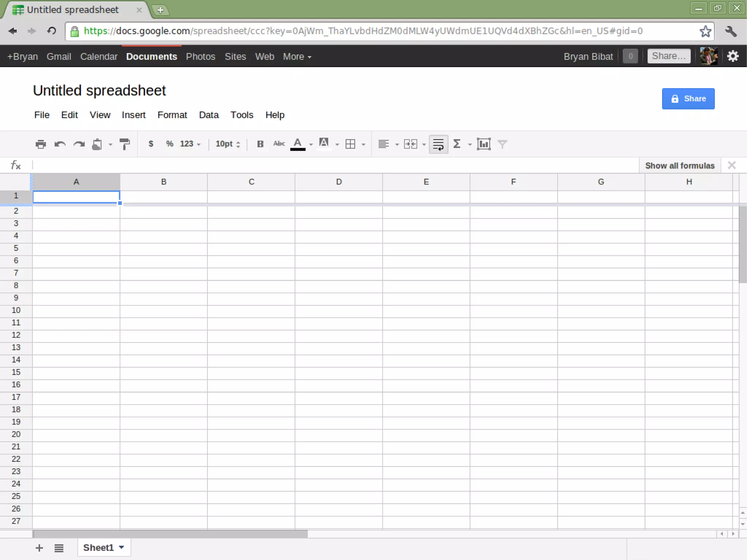Image resolution: width=747 pixels, height=560 pixels.
Task: Toggle bold formatting button
Action: (260, 144)
